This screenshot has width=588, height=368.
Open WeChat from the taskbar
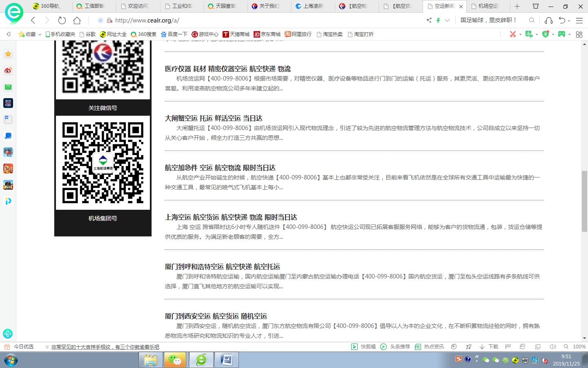point(175,360)
